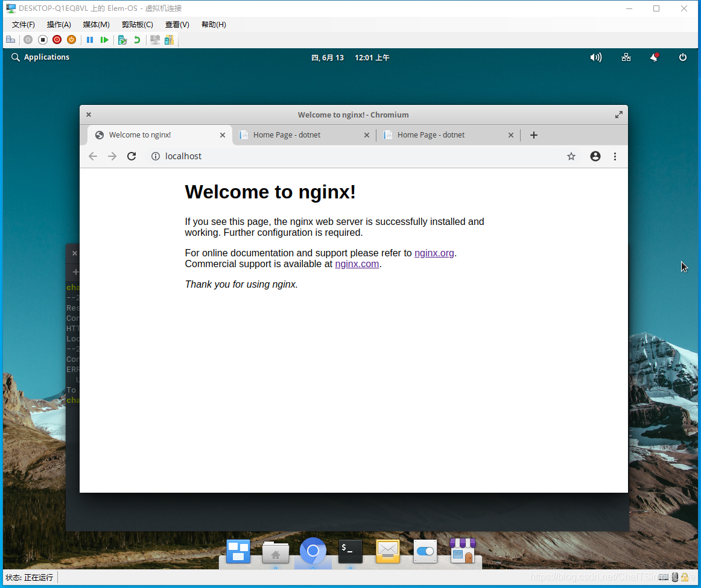
Task: Open AppCenter store icon in dock
Action: click(463, 551)
